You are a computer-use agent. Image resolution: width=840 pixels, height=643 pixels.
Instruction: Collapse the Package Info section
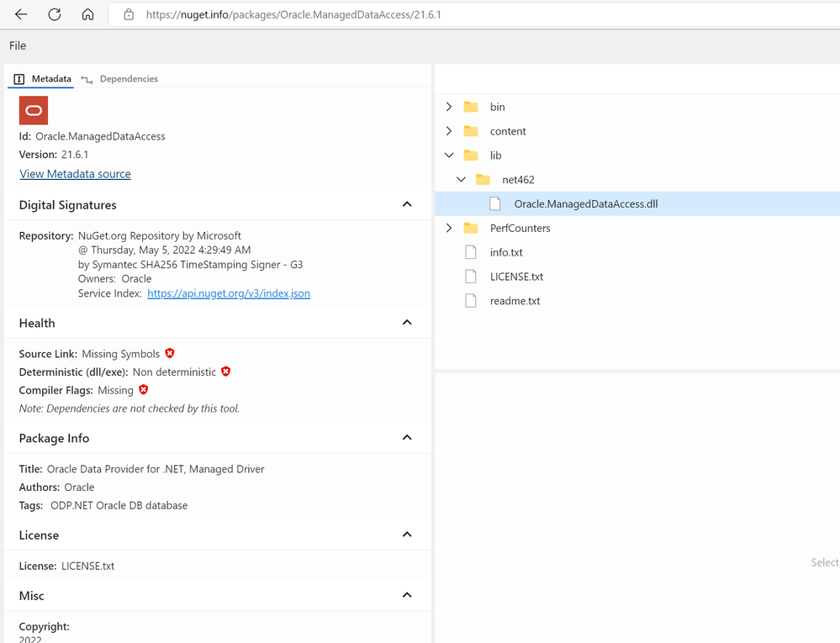pyautogui.click(x=407, y=438)
